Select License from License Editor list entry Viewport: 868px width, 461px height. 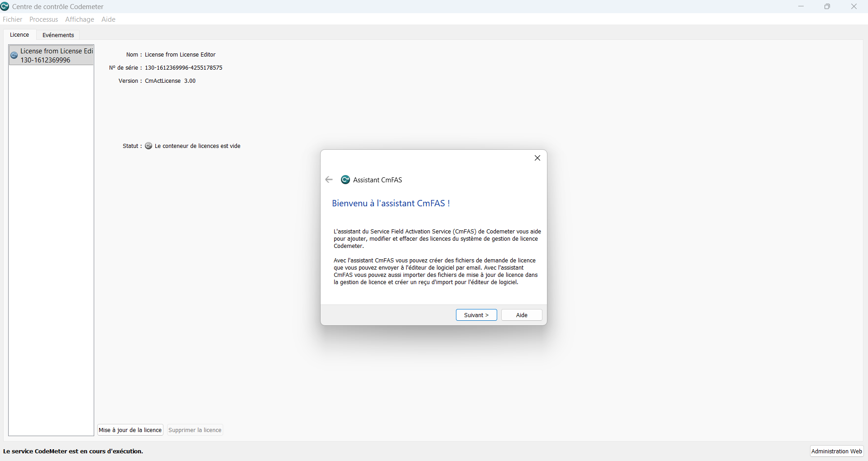pos(51,55)
